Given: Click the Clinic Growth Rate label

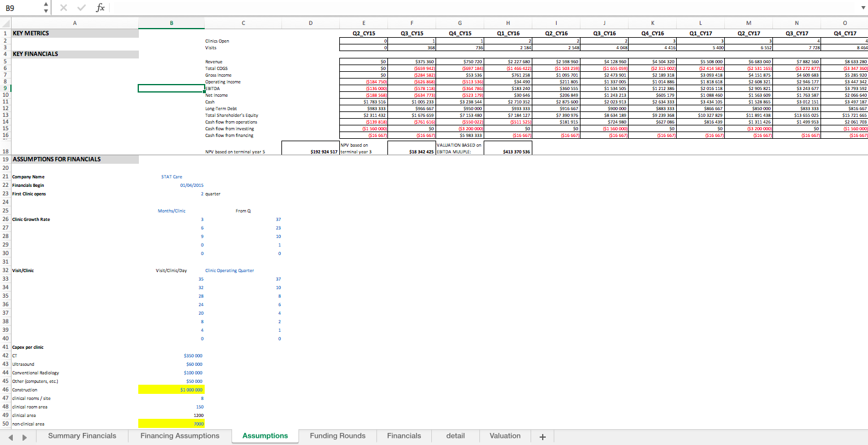Looking at the screenshot, I should (x=31, y=219).
